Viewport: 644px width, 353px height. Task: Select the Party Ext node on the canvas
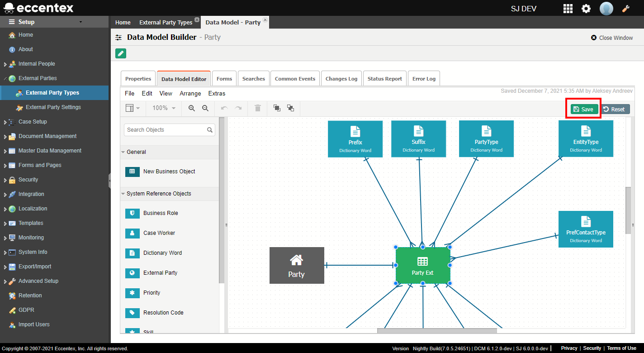[x=423, y=265]
